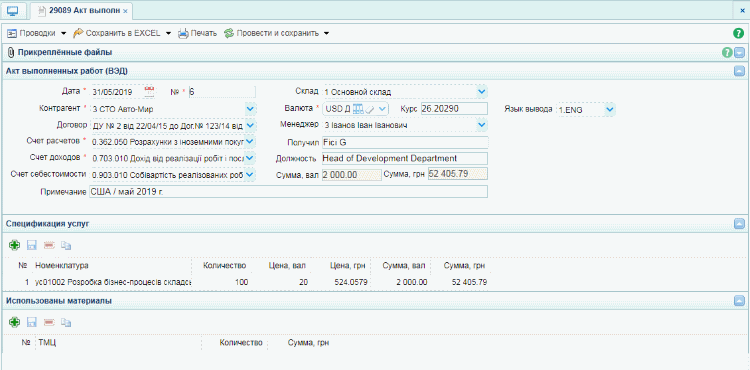This screenshot has width=750, height=370.
Task: Close all tabs with the top-right x button
Action: [742, 10]
